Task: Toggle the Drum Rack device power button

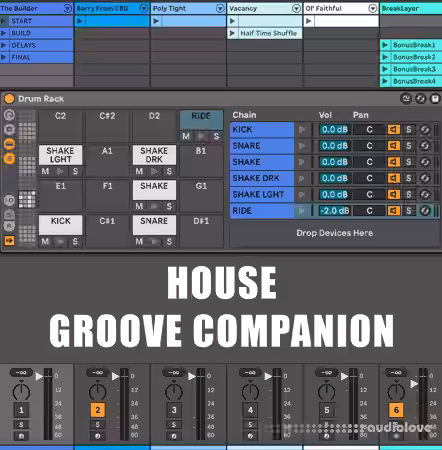Action: 9,99
